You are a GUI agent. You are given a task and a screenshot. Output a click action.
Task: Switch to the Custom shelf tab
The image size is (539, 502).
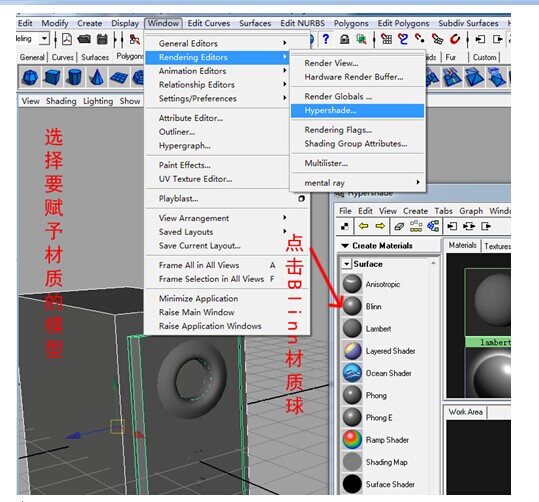tap(484, 57)
